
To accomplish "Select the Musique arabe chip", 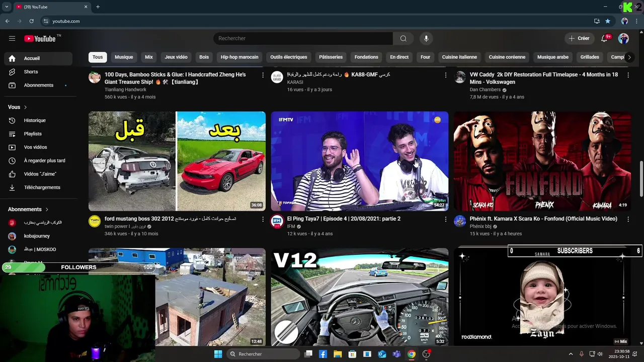I will click(x=553, y=57).
